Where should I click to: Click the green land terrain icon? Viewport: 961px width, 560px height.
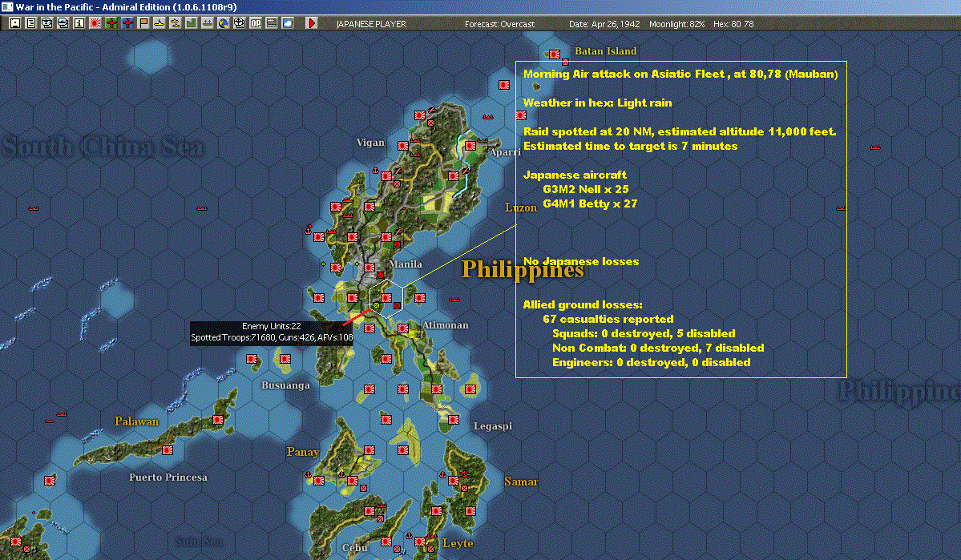pos(192,23)
